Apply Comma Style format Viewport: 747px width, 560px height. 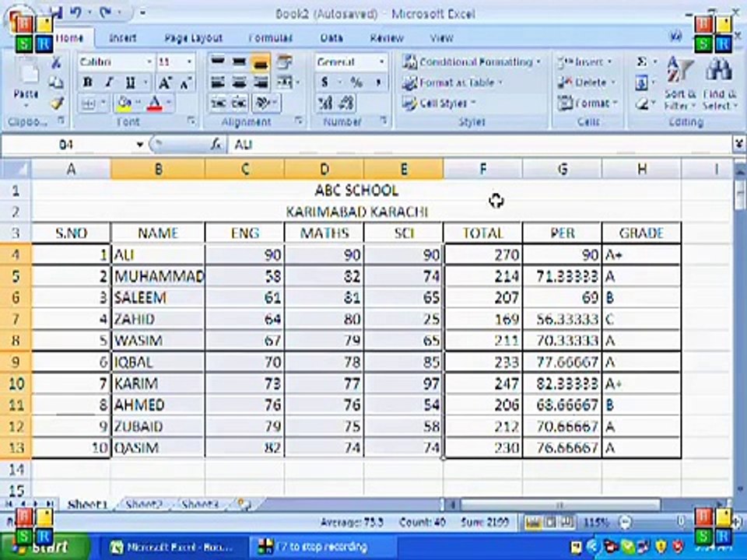(378, 82)
